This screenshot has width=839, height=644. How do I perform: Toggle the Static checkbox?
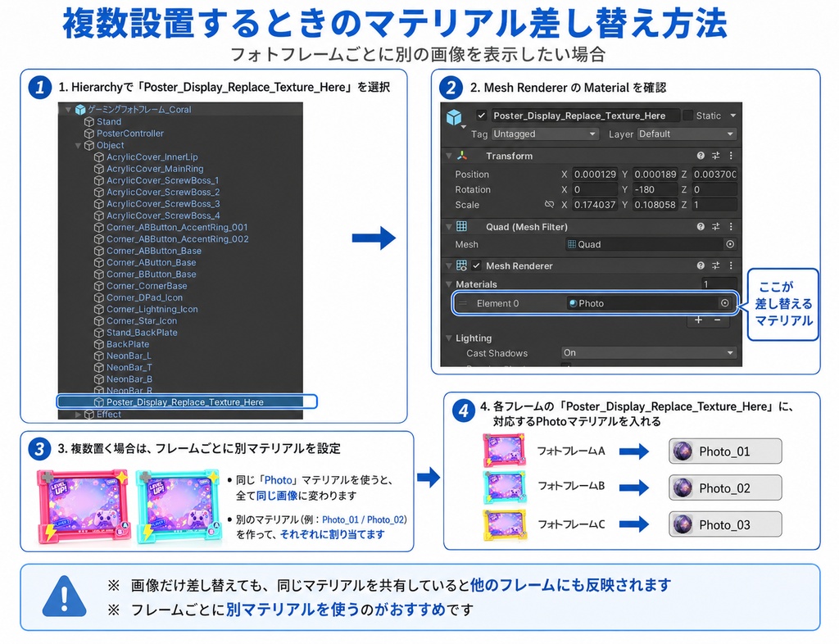[x=688, y=115]
